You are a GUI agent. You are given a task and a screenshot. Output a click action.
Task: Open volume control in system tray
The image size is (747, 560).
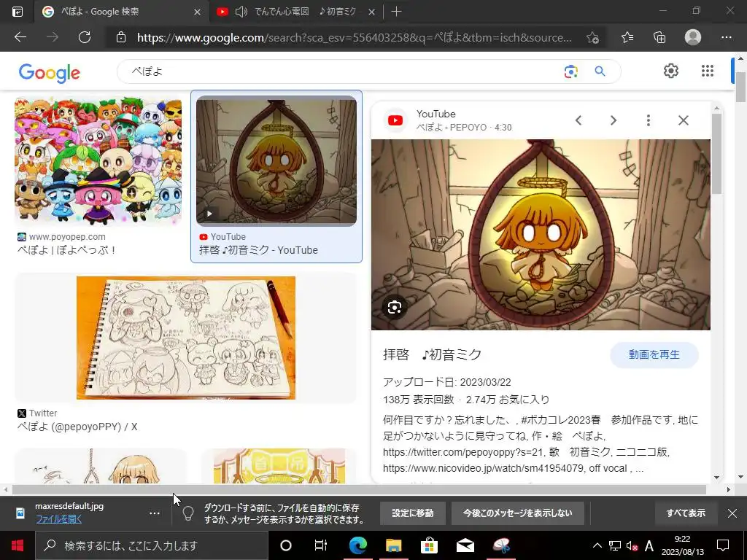[x=632, y=545]
